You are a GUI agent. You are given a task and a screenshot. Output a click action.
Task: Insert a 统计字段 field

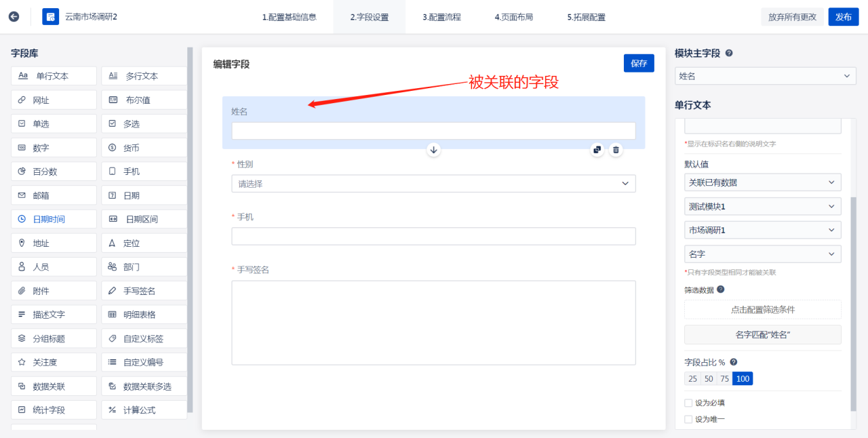pos(54,410)
